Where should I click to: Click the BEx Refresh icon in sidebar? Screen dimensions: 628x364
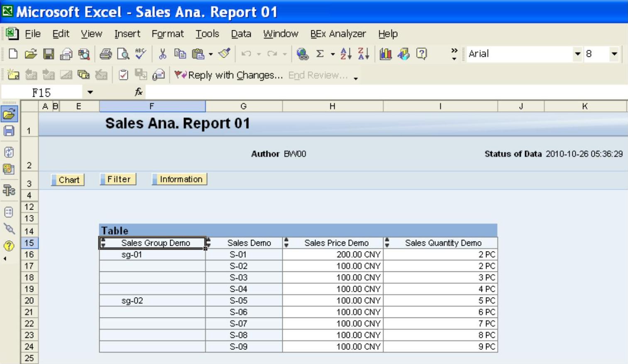pos(9,152)
